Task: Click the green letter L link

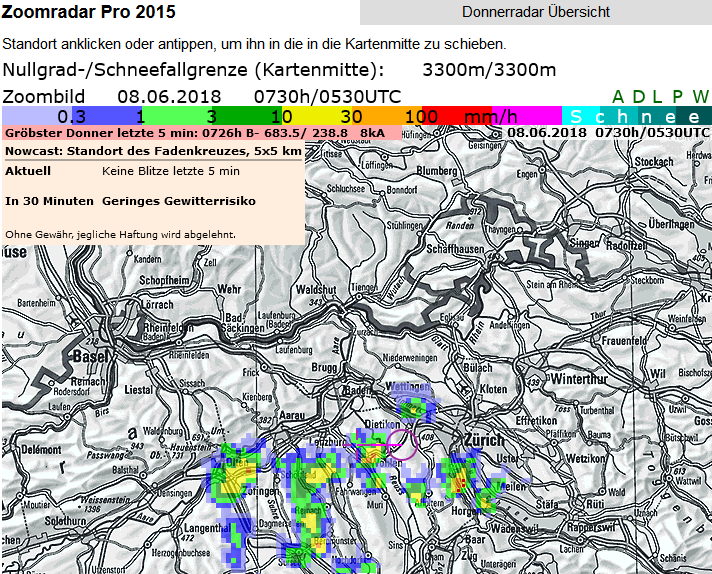Action: point(657,97)
